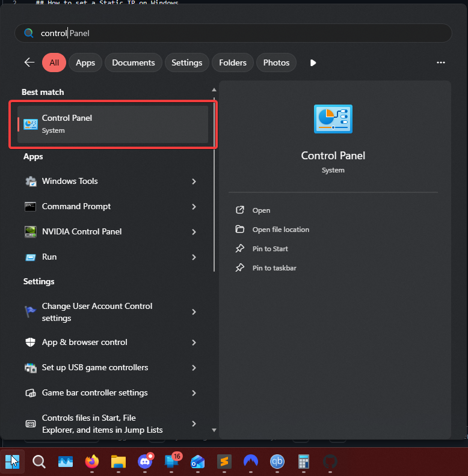Expand App & browser control chevron
Screen dimensions: 468x476
[x=194, y=343]
